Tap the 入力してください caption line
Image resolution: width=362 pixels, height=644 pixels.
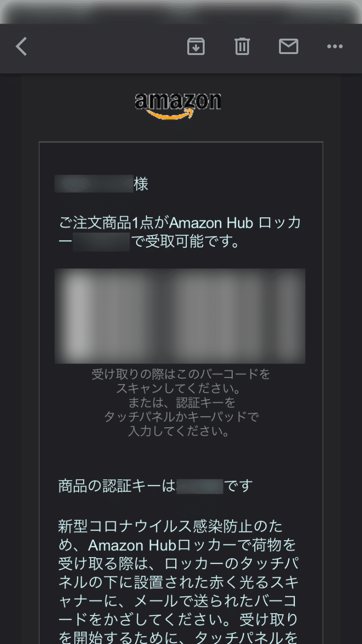(x=179, y=431)
